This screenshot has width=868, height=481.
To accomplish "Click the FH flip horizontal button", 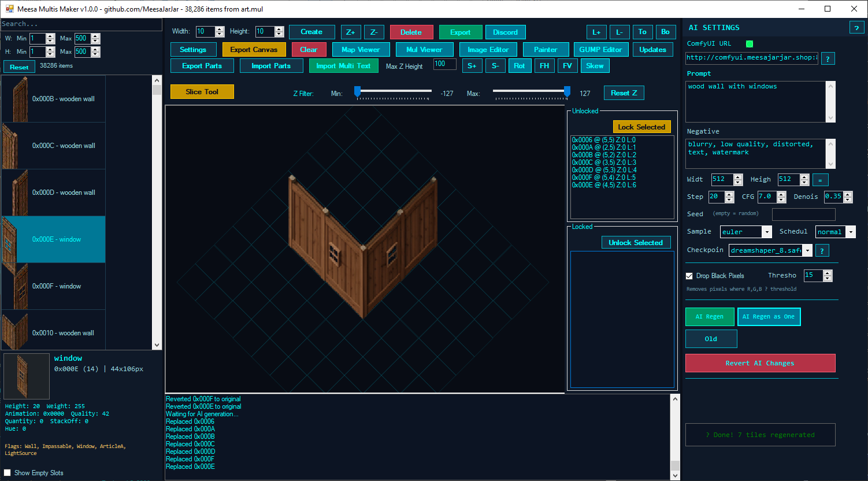I will pyautogui.click(x=544, y=66).
